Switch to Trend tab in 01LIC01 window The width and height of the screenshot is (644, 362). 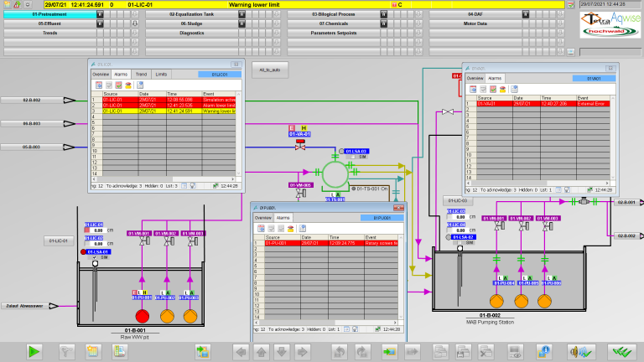142,75
